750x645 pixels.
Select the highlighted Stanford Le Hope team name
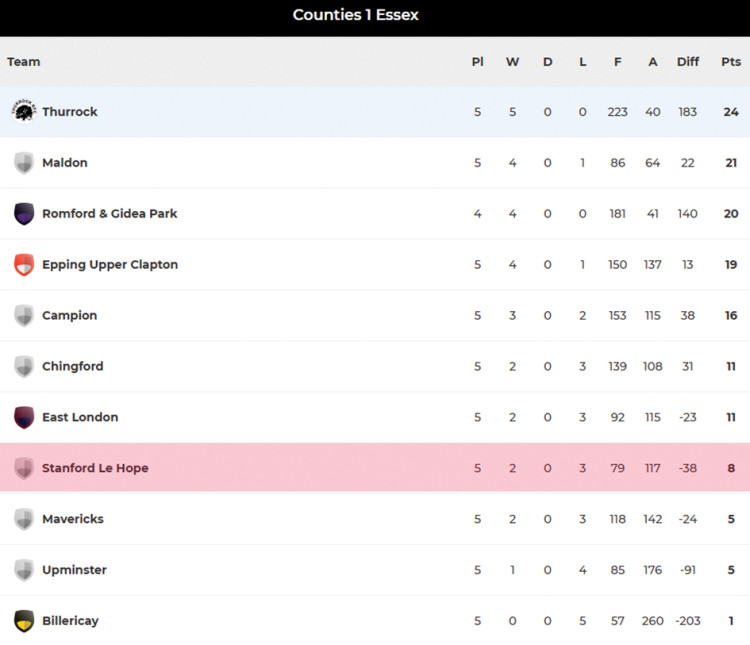click(x=95, y=468)
